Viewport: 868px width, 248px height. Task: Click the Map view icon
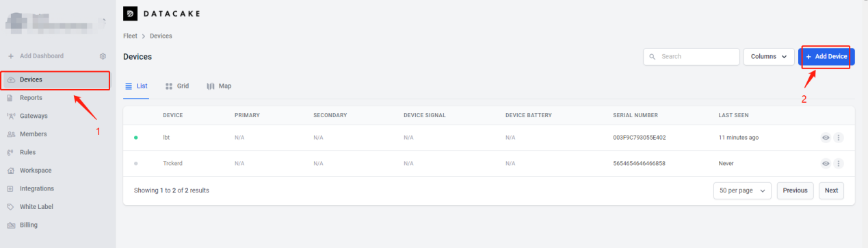point(211,86)
